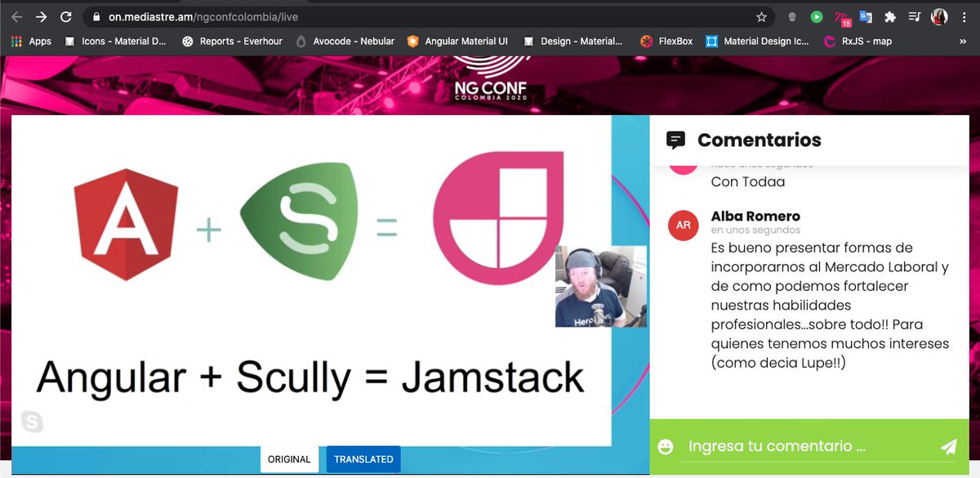Image resolution: width=980 pixels, height=478 pixels.
Task: Switch to the ORIGINAL audio option
Action: click(289, 459)
